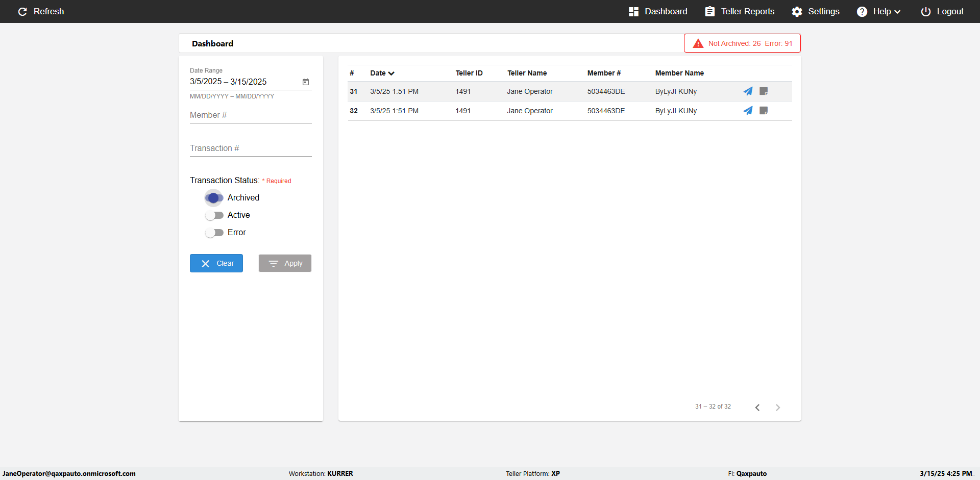Click Jane Operator in row 32

coord(530,111)
